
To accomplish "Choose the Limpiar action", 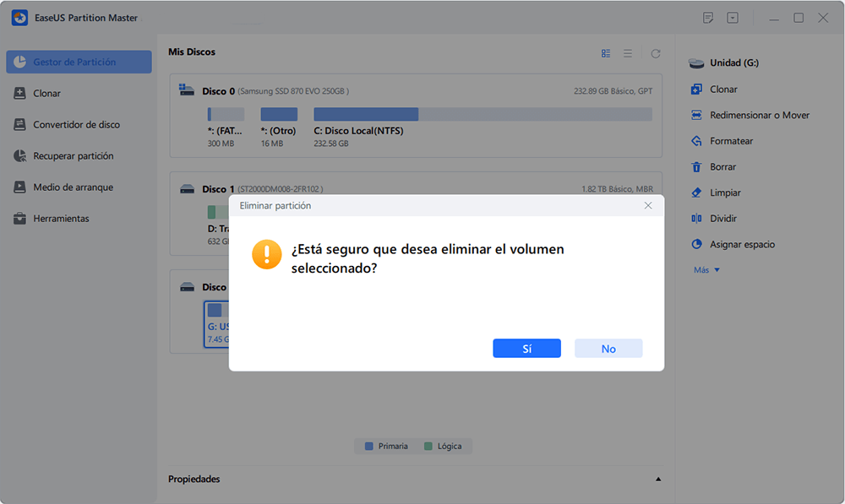I will click(725, 192).
